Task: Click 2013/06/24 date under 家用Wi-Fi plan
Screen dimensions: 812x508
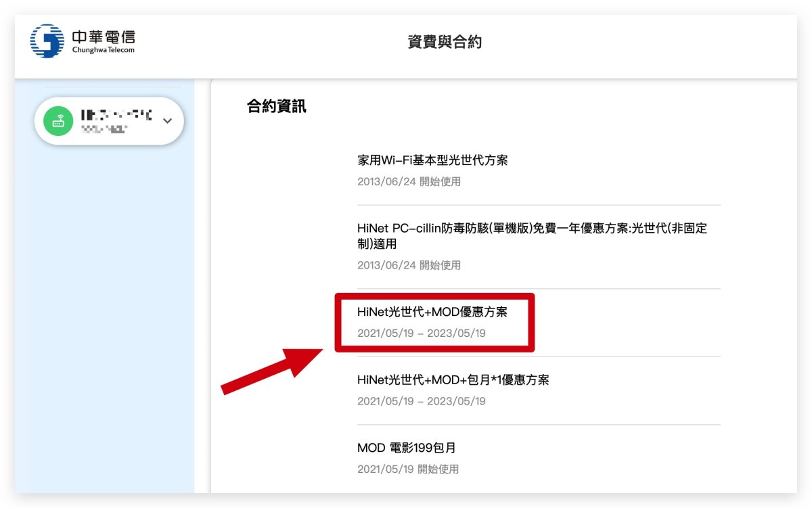Action: (x=409, y=181)
